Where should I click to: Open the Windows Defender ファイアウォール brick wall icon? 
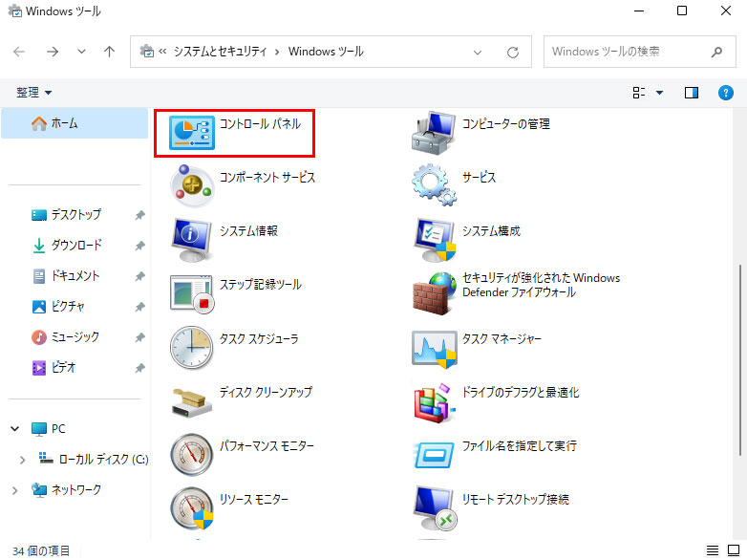coord(433,293)
